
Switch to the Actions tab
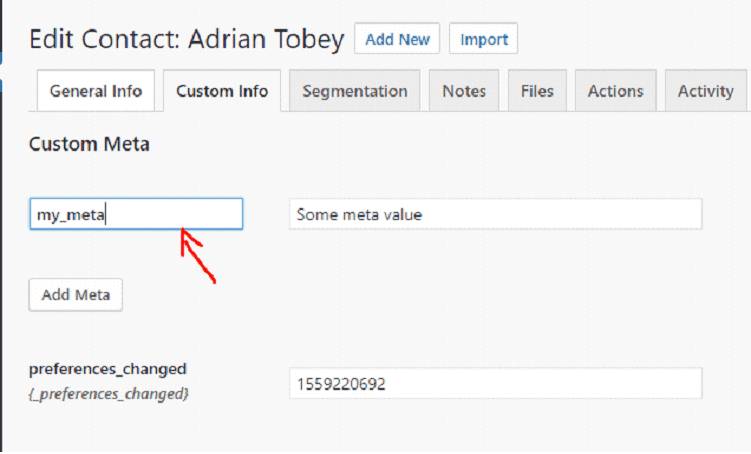click(x=615, y=91)
